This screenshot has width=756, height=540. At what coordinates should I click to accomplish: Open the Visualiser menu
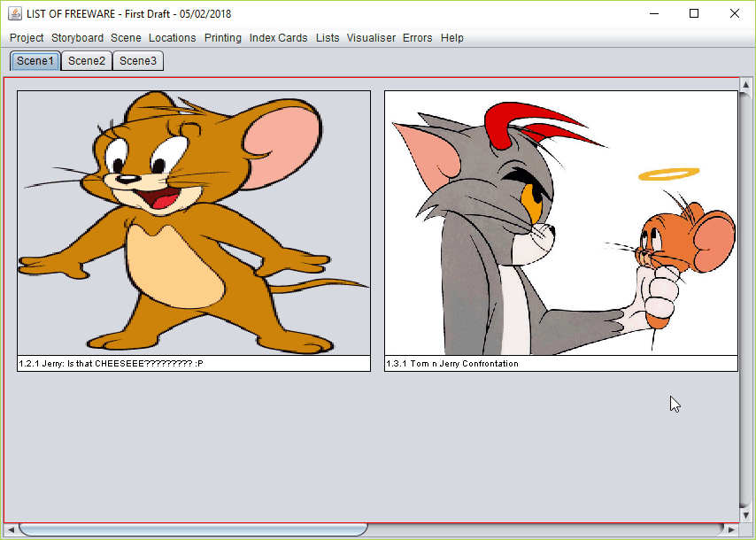tap(371, 37)
